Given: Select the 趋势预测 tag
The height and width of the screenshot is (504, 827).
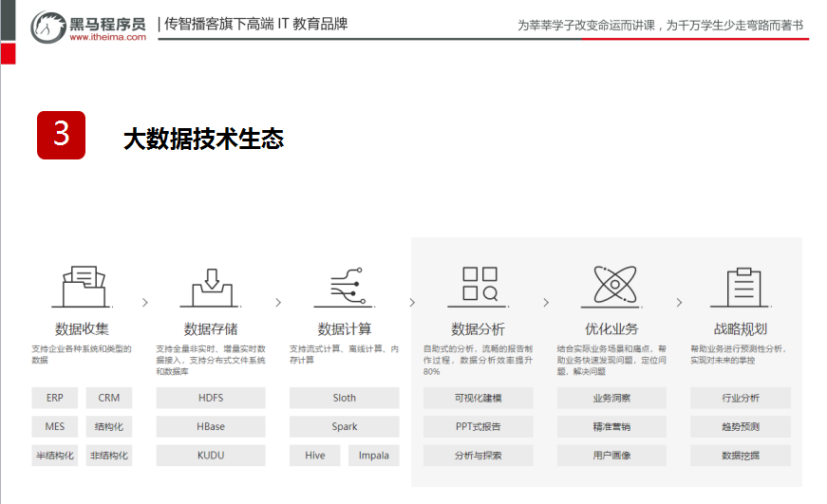Looking at the screenshot, I should 740,427.
